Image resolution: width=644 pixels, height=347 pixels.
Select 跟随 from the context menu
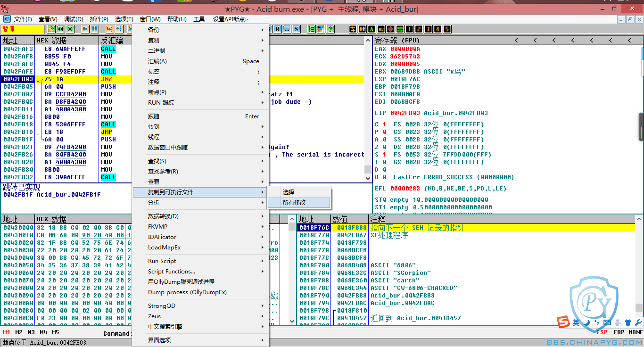pos(200,116)
